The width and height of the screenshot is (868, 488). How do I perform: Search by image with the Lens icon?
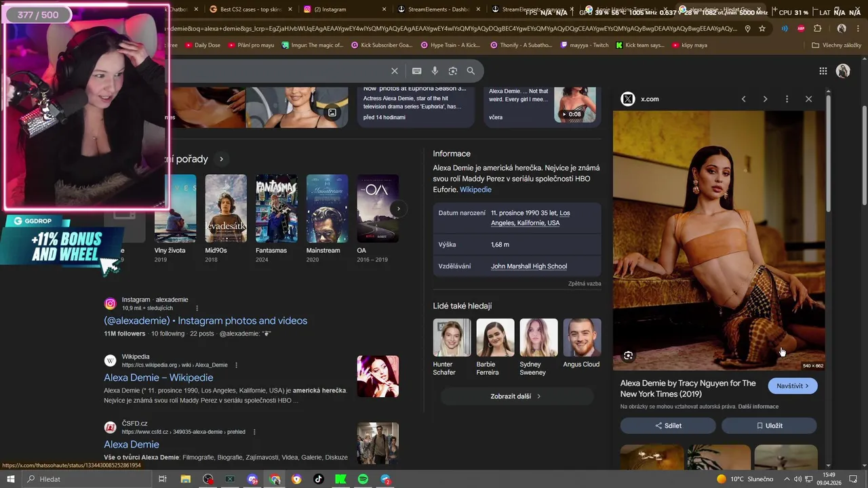click(x=453, y=70)
